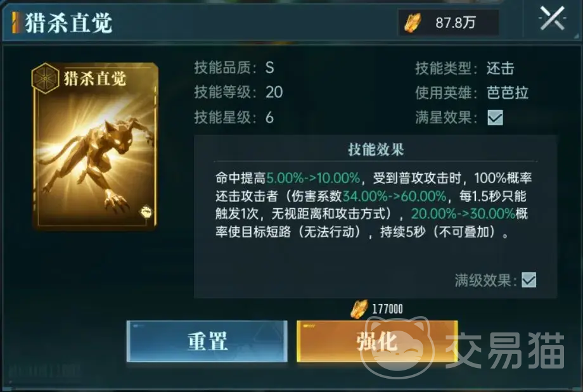Click the hexagon emblem on skill card

click(45, 78)
